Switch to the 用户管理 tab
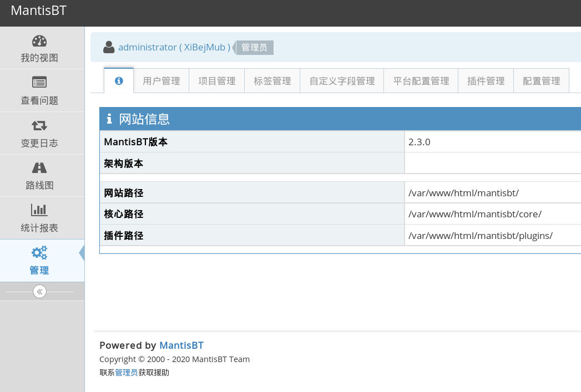581x392 pixels. 161,81
